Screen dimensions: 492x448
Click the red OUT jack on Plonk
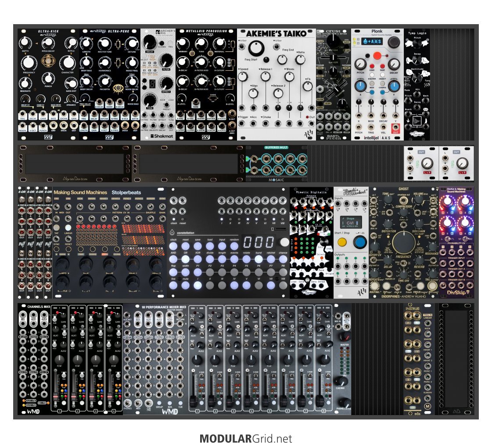[395, 127]
